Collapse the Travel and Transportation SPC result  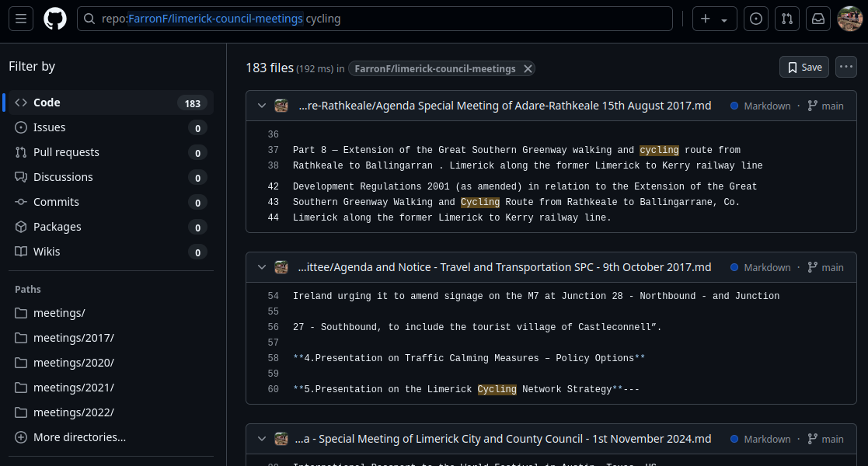point(262,267)
